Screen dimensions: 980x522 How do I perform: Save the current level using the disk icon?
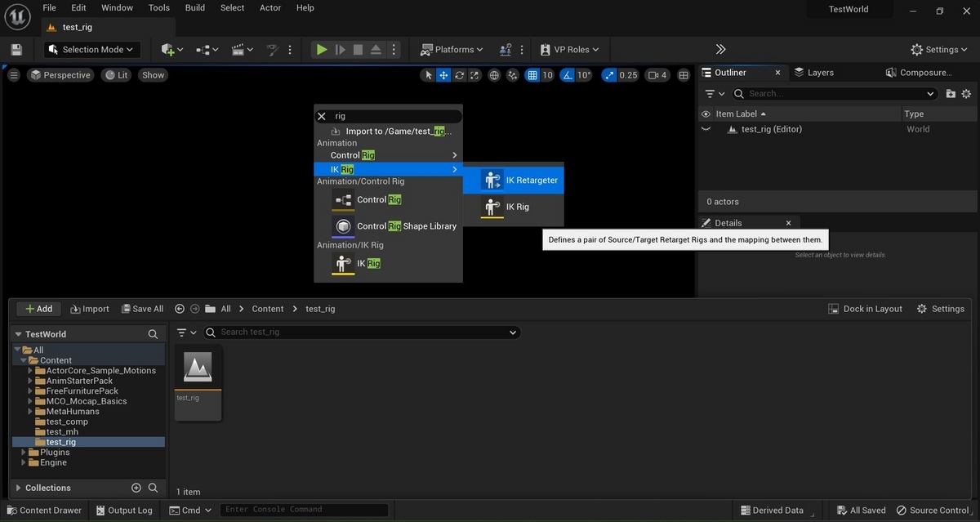pos(16,49)
